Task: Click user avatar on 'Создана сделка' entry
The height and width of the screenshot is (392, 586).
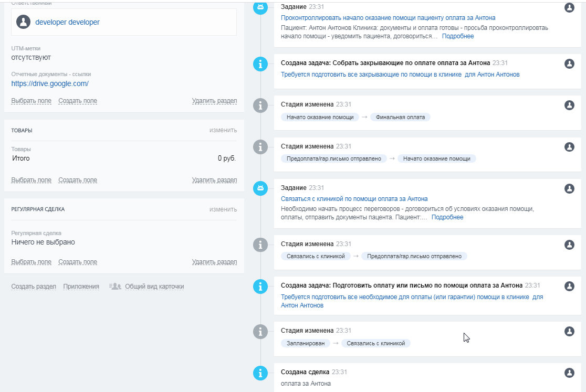Action: coord(569,373)
